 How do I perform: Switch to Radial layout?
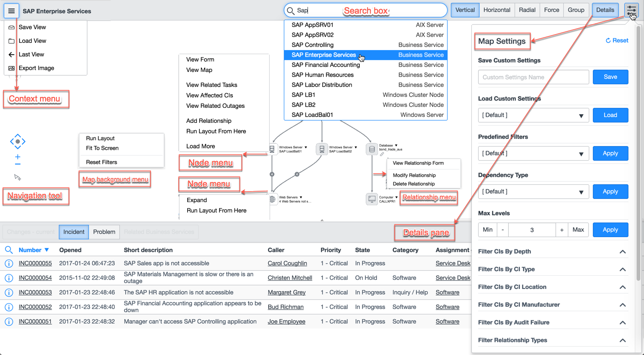coord(527,10)
